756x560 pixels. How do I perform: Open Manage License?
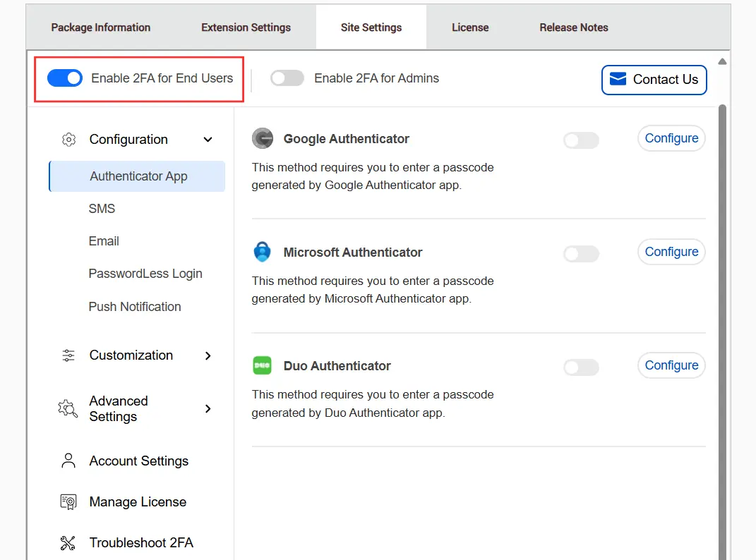click(x=138, y=502)
